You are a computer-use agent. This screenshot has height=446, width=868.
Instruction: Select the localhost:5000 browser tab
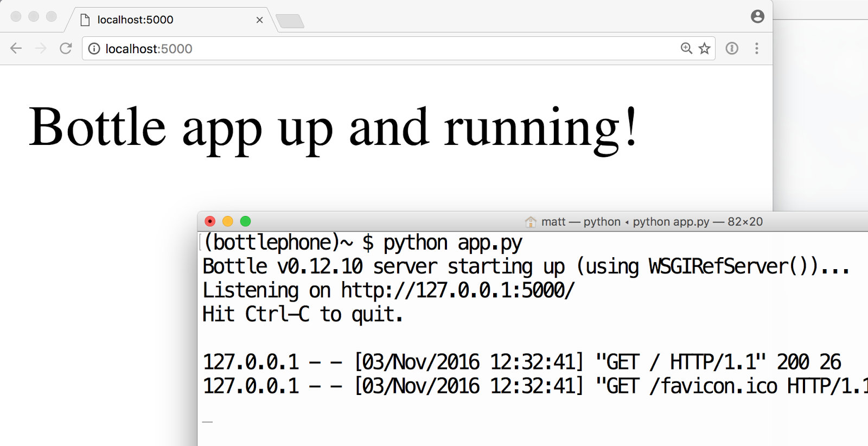click(171, 20)
